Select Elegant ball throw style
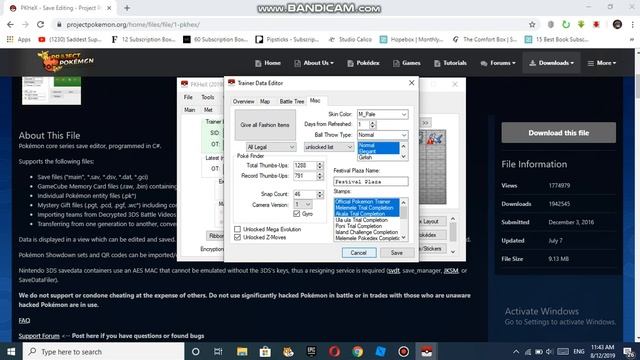 click(367, 151)
